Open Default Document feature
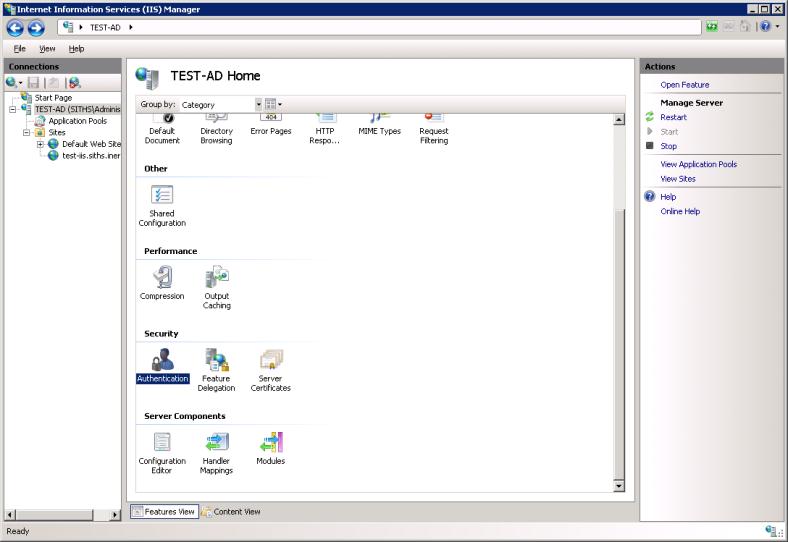The image size is (788, 542). click(162, 130)
